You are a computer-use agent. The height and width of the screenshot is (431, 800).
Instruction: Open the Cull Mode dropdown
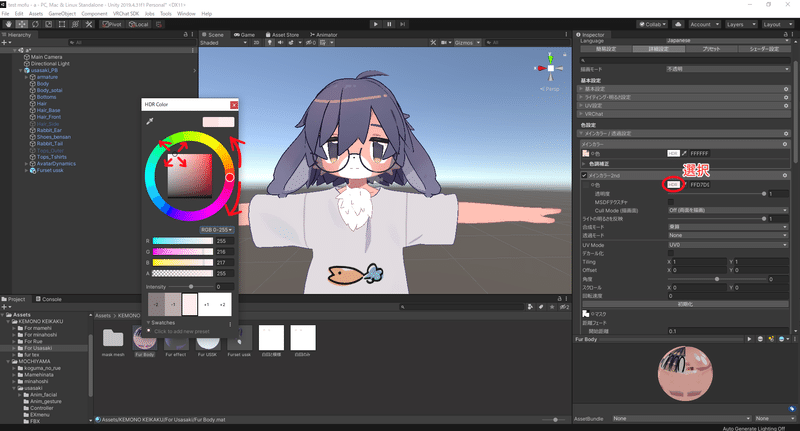[728, 210]
